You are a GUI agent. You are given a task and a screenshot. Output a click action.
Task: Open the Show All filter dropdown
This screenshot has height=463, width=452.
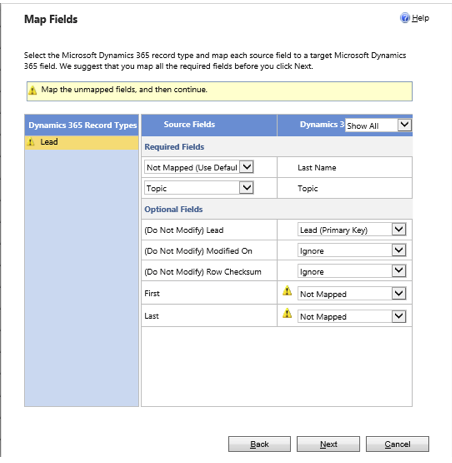point(378,125)
